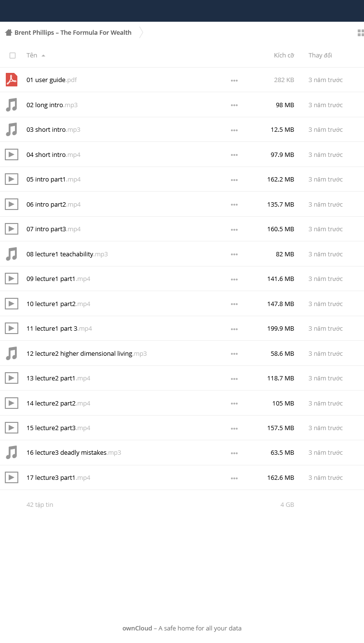364x643 pixels.
Task: Open the more options menu for 01 user guide
Action: (234, 81)
